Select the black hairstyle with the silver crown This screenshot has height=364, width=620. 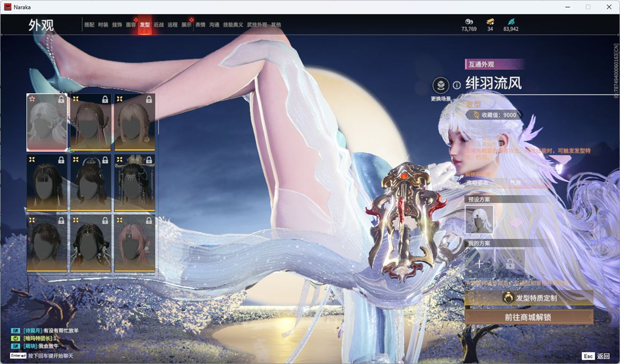(x=91, y=183)
